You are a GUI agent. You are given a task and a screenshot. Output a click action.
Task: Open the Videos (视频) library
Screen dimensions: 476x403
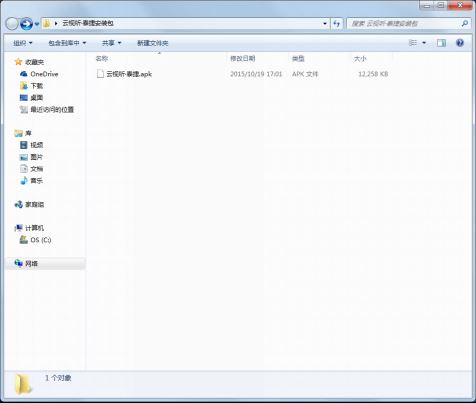click(x=37, y=145)
